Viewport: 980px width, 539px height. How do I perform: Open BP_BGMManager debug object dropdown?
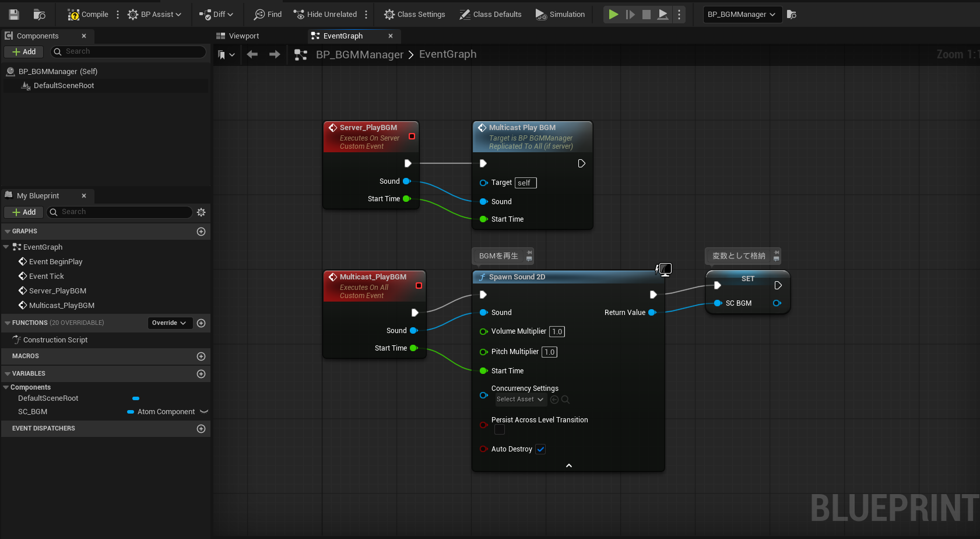click(x=742, y=15)
